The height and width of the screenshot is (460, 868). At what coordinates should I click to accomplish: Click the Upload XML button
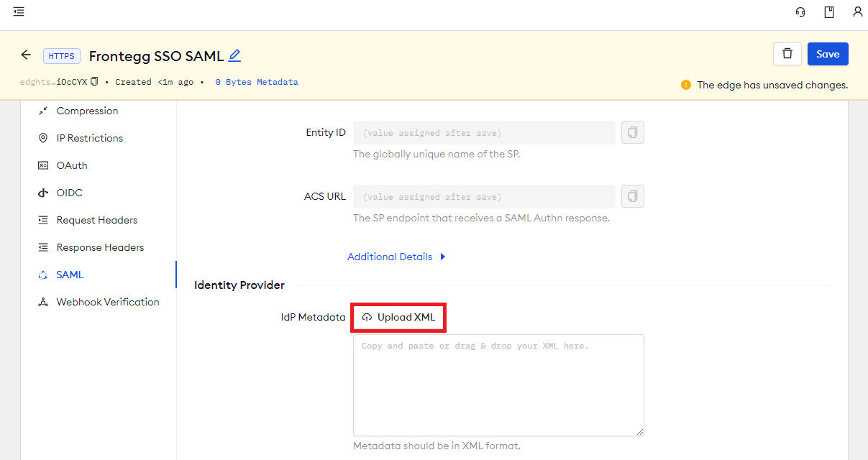point(398,317)
